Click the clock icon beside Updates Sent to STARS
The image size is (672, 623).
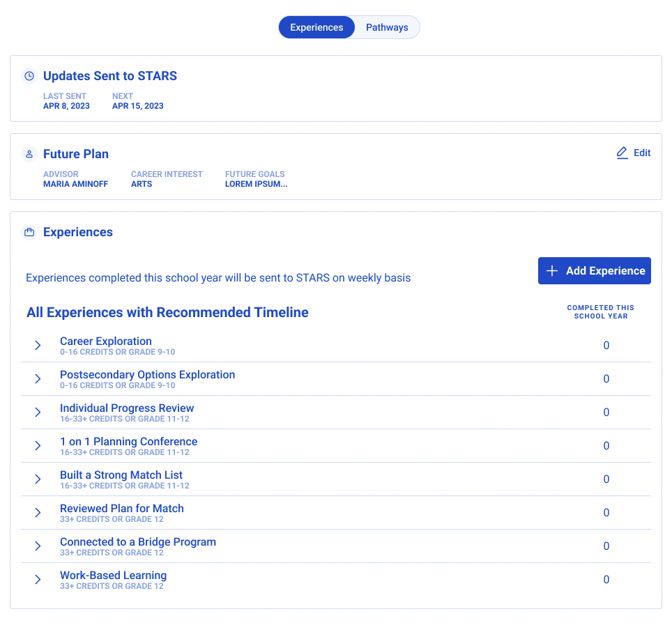pyautogui.click(x=29, y=76)
